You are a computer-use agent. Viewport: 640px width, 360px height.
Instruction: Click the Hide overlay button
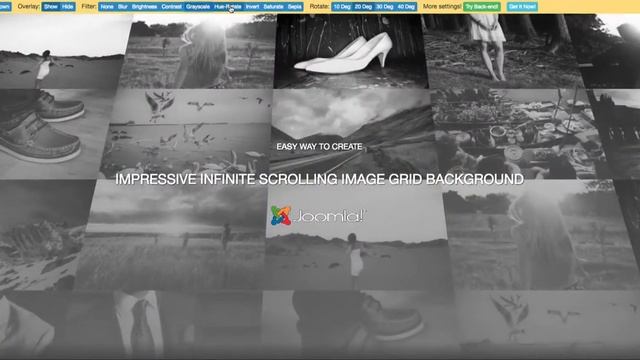pos(68,7)
